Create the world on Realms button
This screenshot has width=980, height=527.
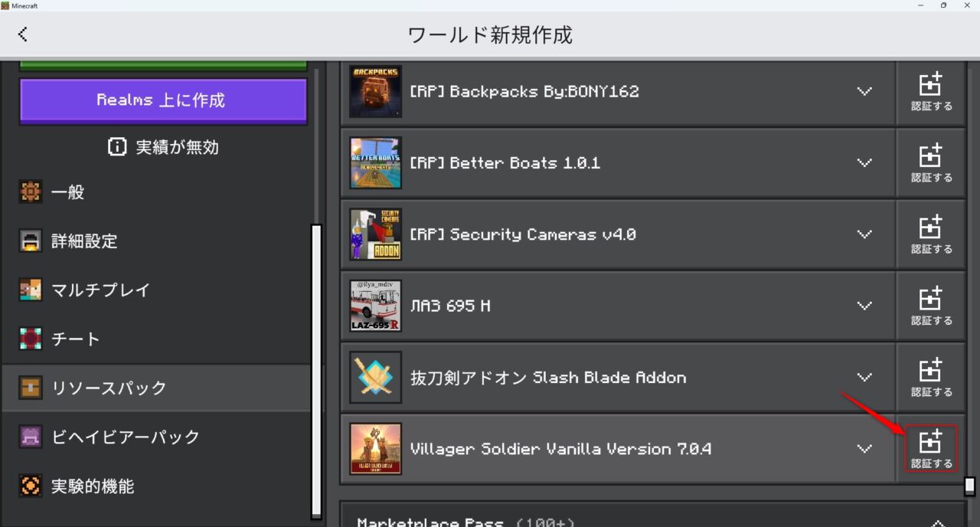click(x=163, y=101)
